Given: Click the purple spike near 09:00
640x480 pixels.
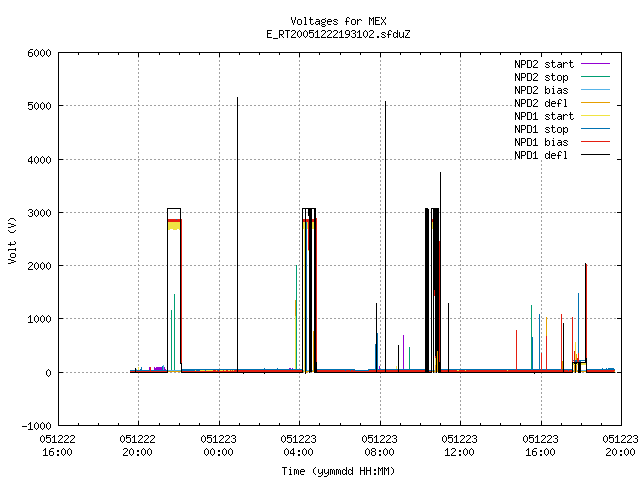Looking at the screenshot, I should point(403,352).
